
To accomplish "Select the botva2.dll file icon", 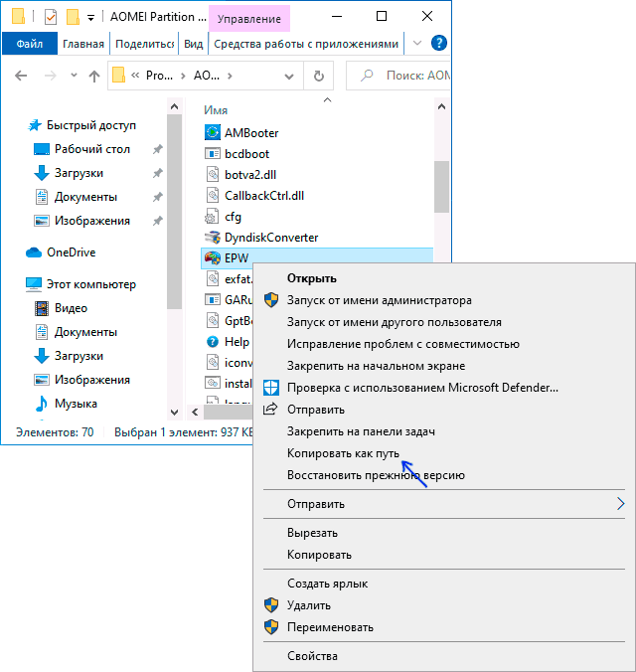I will pyautogui.click(x=212, y=174).
